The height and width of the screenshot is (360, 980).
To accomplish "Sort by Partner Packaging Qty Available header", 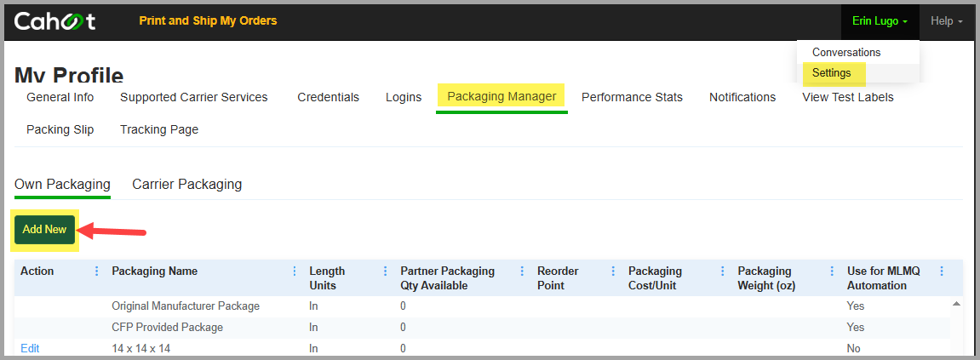I will click(x=448, y=278).
